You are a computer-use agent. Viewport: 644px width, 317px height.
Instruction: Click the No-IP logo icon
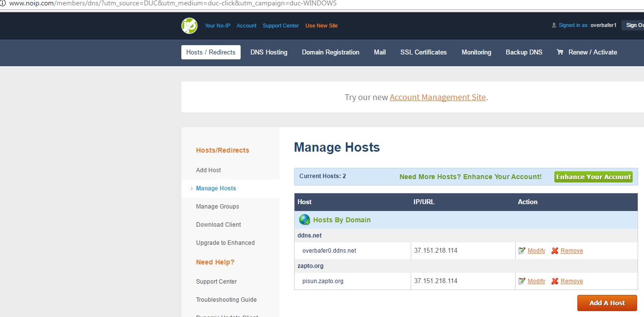(189, 26)
